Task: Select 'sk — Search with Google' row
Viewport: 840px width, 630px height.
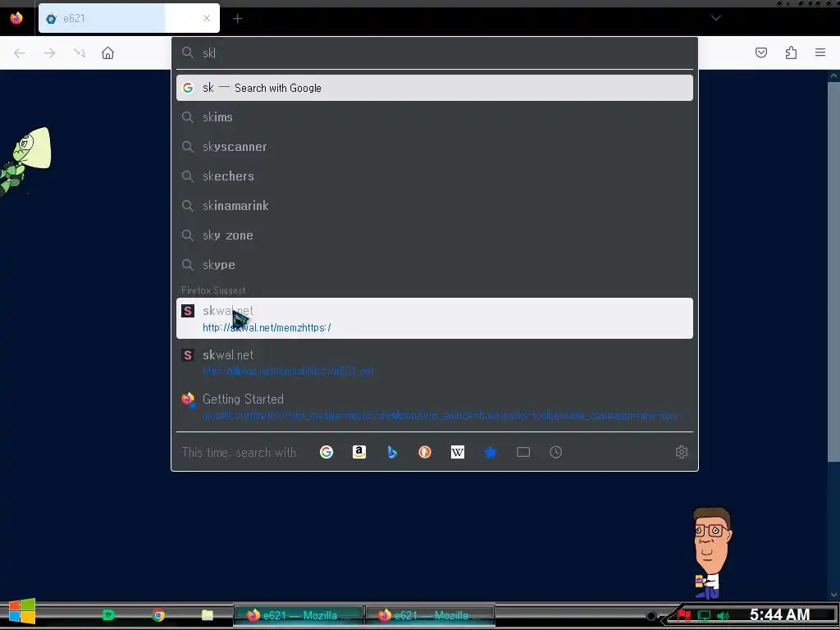Action: [x=435, y=88]
